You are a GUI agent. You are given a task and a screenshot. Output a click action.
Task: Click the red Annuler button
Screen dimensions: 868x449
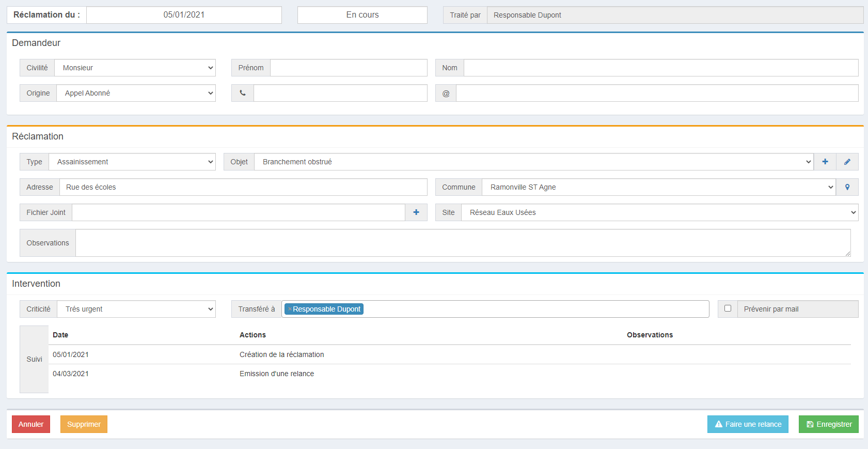[x=31, y=424]
